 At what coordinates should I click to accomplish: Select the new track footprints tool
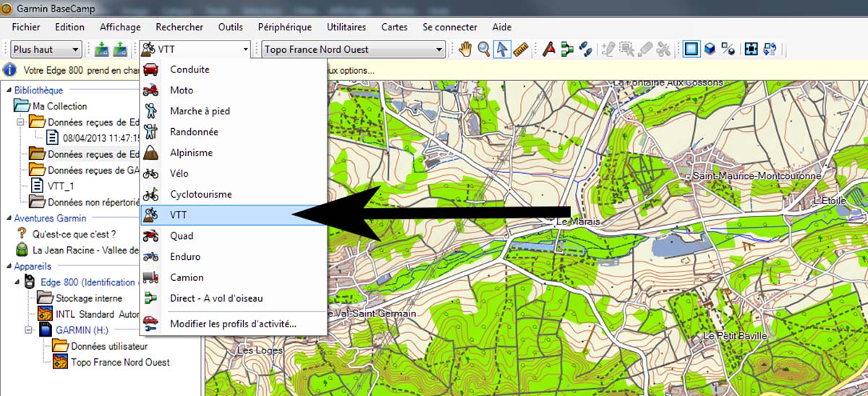pyautogui.click(x=586, y=49)
